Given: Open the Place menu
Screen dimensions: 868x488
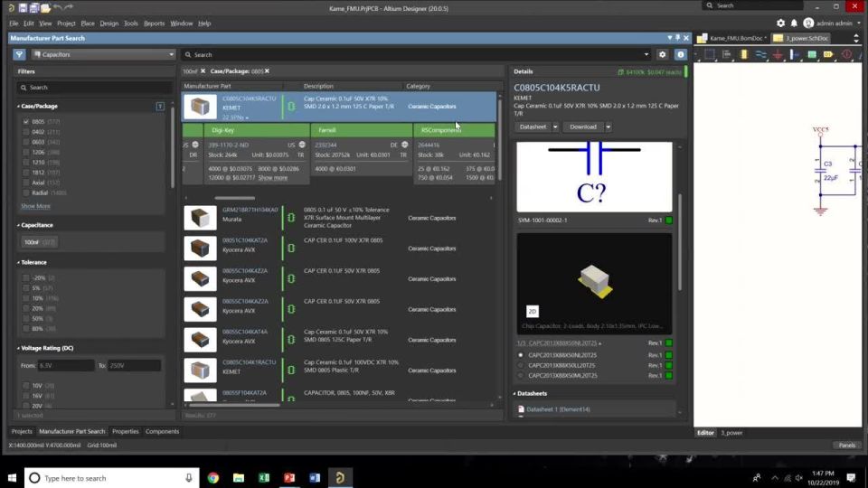Looking at the screenshot, I should (88, 23).
